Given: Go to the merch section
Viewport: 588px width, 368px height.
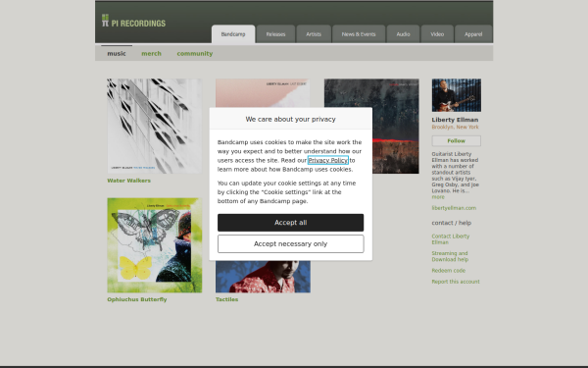Looking at the screenshot, I should tap(151, 53).
